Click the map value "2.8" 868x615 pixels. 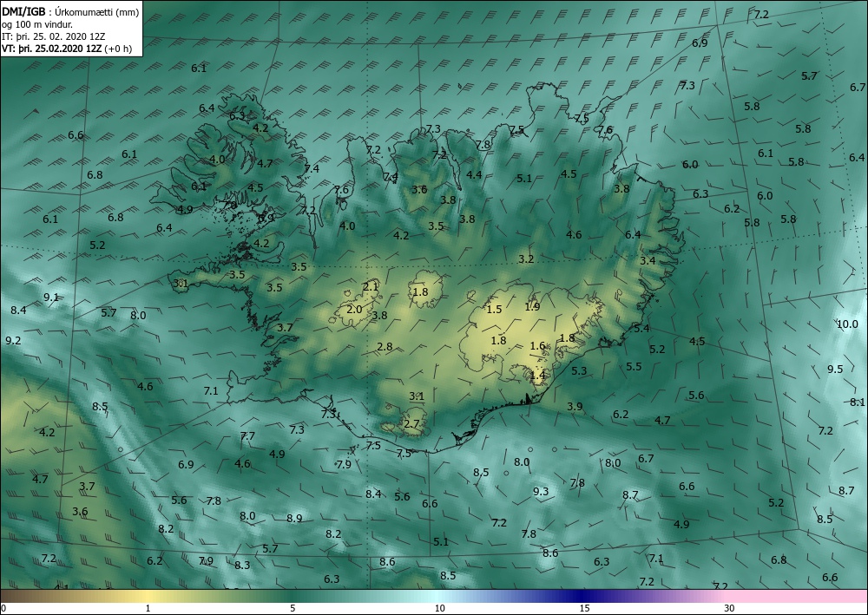tap(385, 347)
